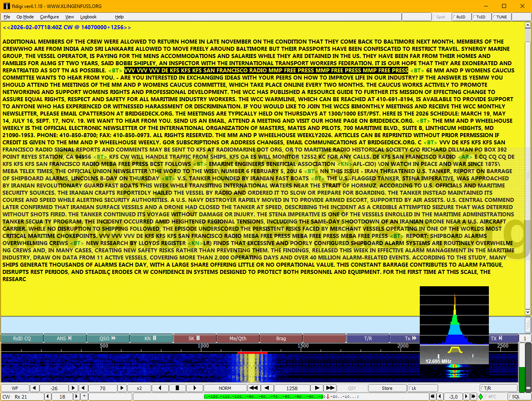532x401 pixels.
Task: Open the Op Mode menu
Action: point(25,17)
